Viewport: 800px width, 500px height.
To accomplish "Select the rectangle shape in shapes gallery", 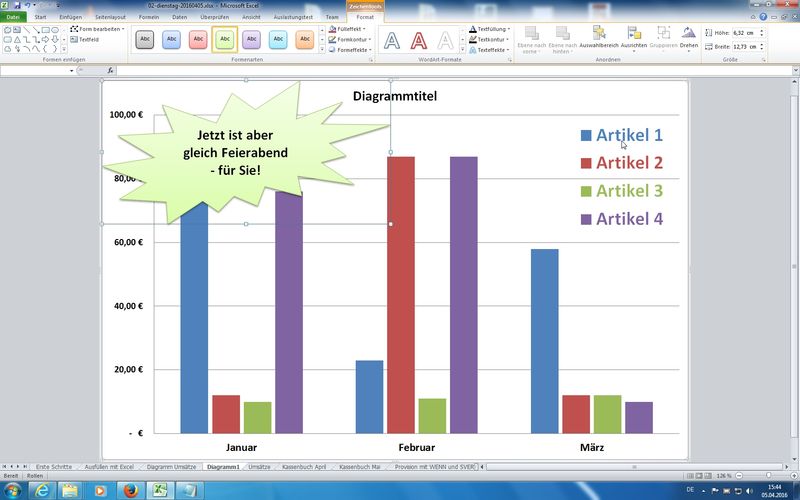I will [x=45, y=30].
